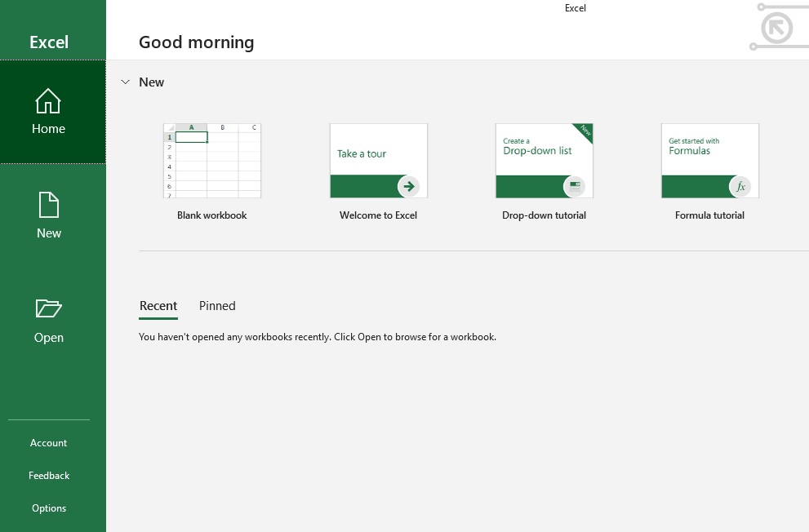Click the New blank page icon in sidebar

[49, 205]
